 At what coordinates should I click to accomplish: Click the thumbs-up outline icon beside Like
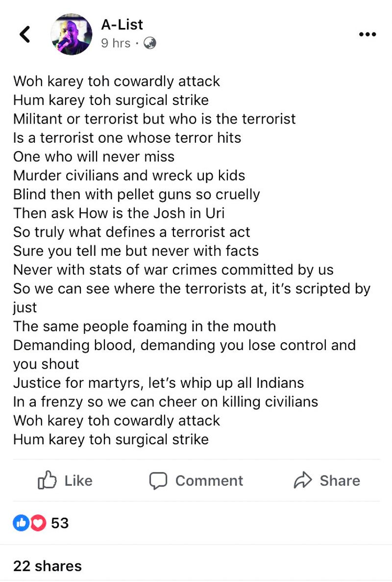point(47,481)
